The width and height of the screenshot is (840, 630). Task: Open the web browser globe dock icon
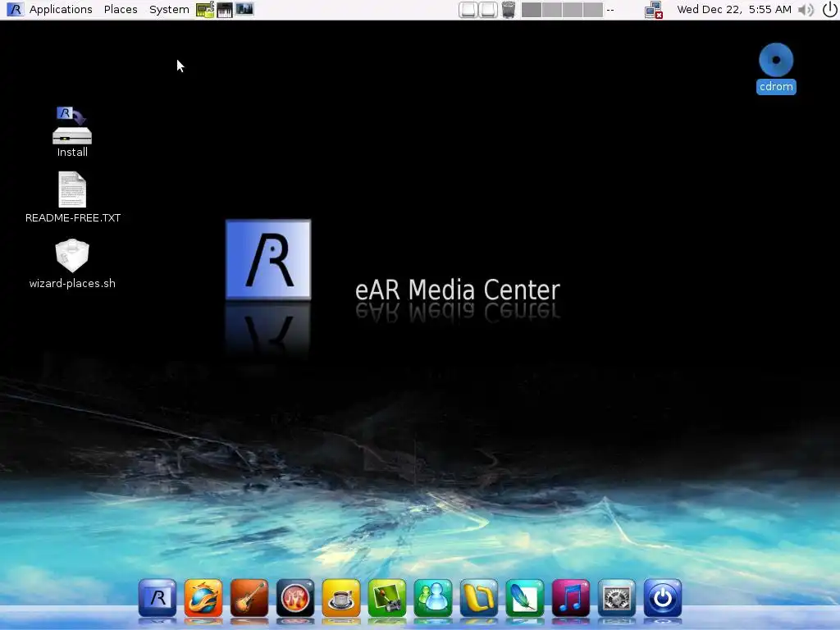[203, 598]
